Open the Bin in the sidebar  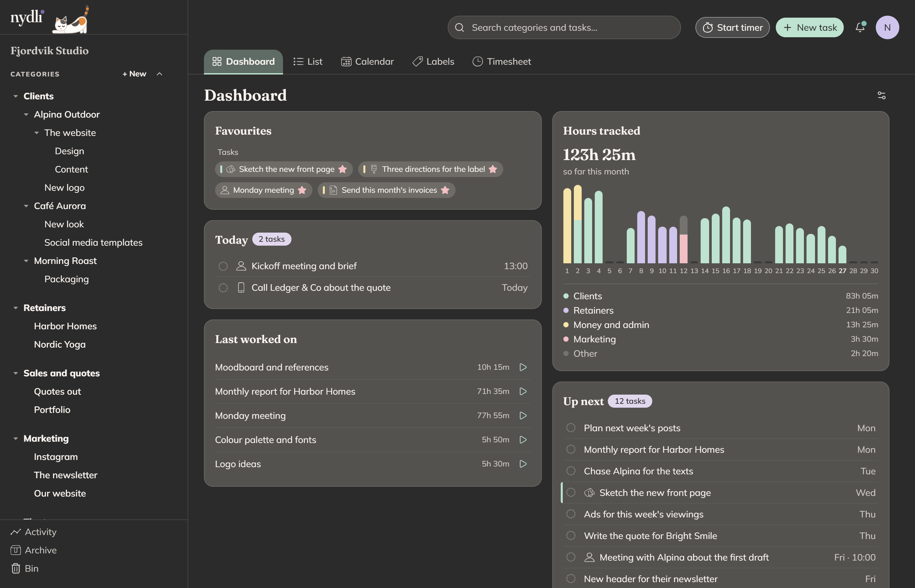click(x=25, y=568)
